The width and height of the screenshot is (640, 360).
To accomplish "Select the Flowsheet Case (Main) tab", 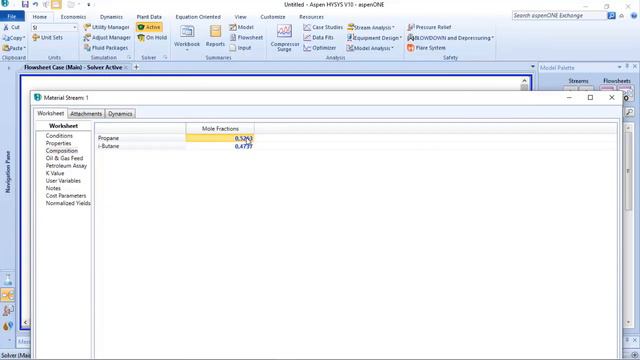I will pos(73,67).
